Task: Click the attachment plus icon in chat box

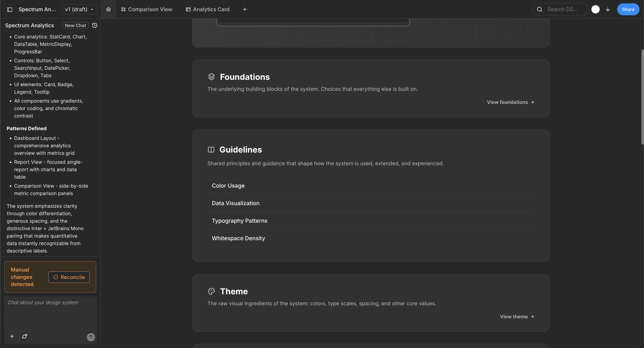Action: 12,336
